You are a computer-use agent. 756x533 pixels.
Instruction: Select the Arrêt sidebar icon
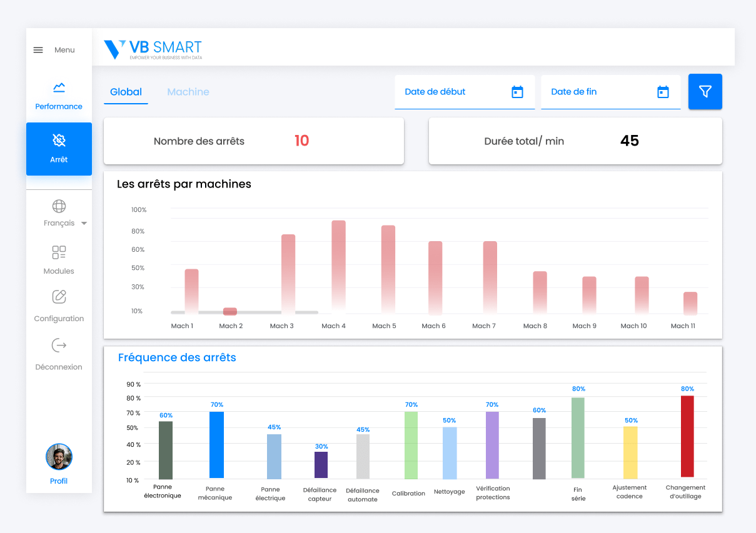[x=59, y=140]
